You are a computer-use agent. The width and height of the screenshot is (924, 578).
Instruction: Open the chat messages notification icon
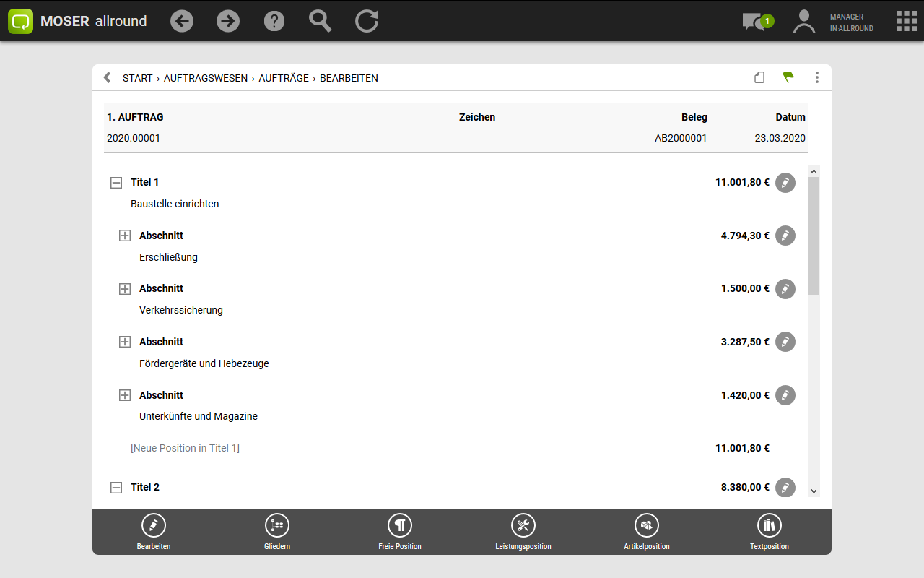click(x=756, y=22)
